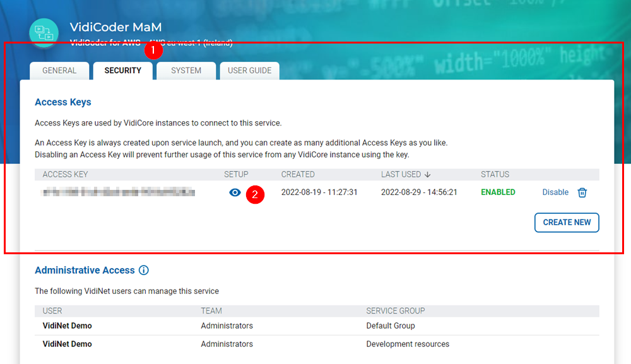The image size is (631, 364).
Task: Click the red number 2 annotation marker
Action: click(255, 194)
